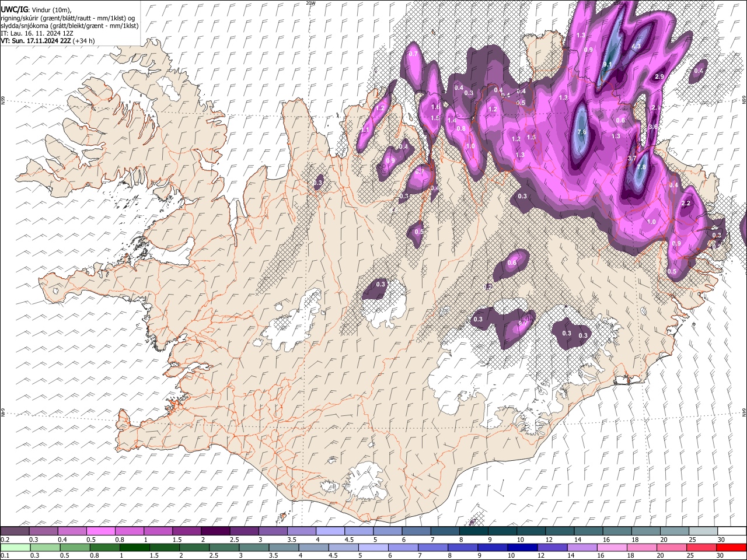Click the 30 label in the top legend row

pyautogui.click(x=721, y=539)
